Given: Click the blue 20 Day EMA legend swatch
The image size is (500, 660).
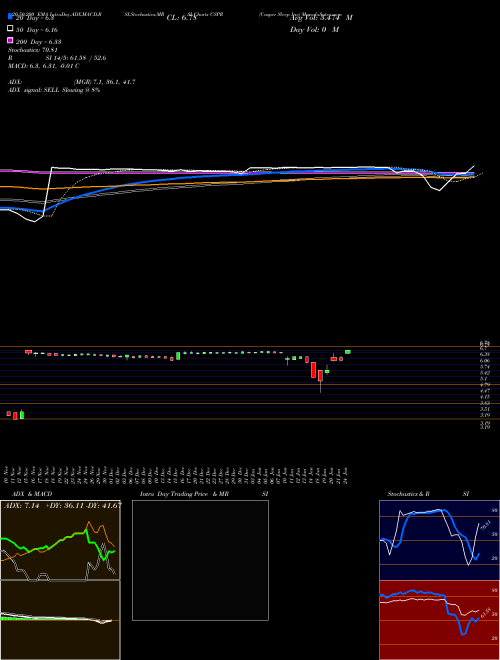Looking at the screenshot, I should [10, 17].
